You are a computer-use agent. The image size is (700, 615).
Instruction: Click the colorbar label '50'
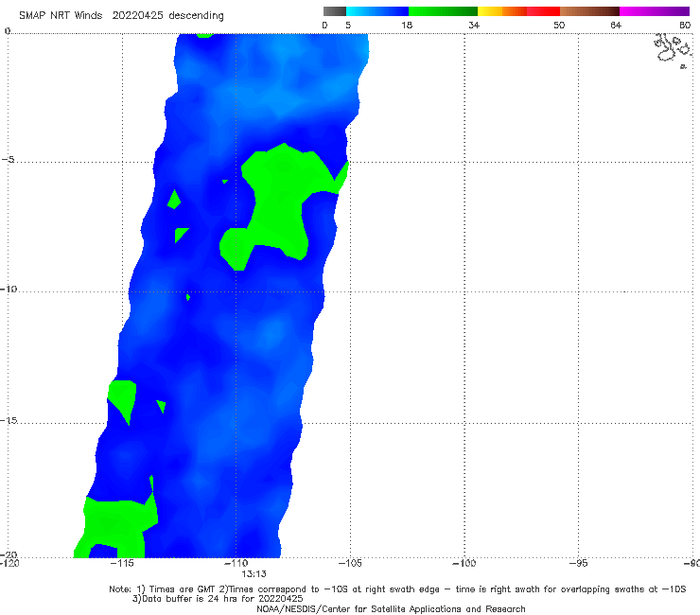pyautogui.click(x=559, y=25)
